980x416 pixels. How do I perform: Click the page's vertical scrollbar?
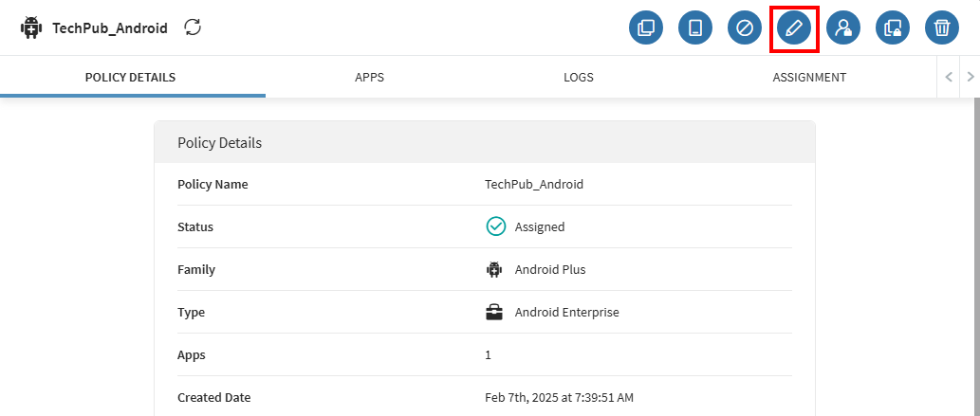[x=976, y=256]
